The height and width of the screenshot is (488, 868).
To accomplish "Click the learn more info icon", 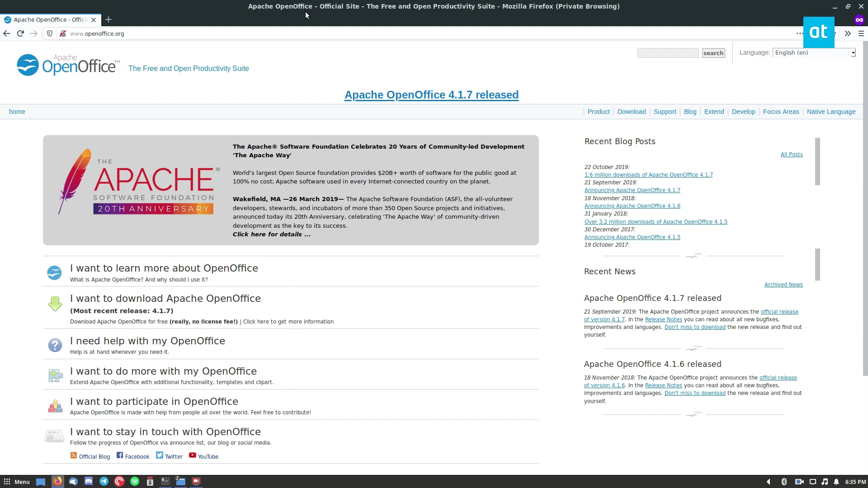I will (x=54, y=273).
